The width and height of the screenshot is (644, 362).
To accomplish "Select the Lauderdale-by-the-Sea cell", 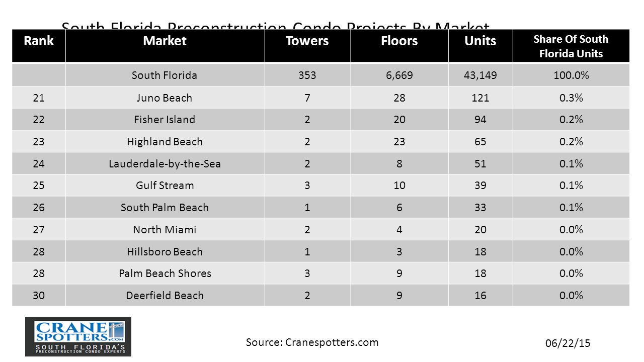I will 165,163.
